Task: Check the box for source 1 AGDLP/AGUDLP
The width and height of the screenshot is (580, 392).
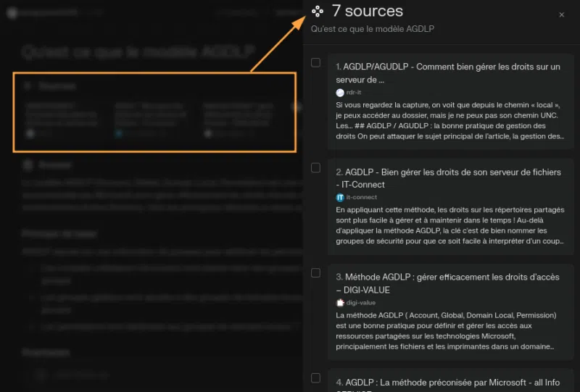Action: (x=315, y=62)
